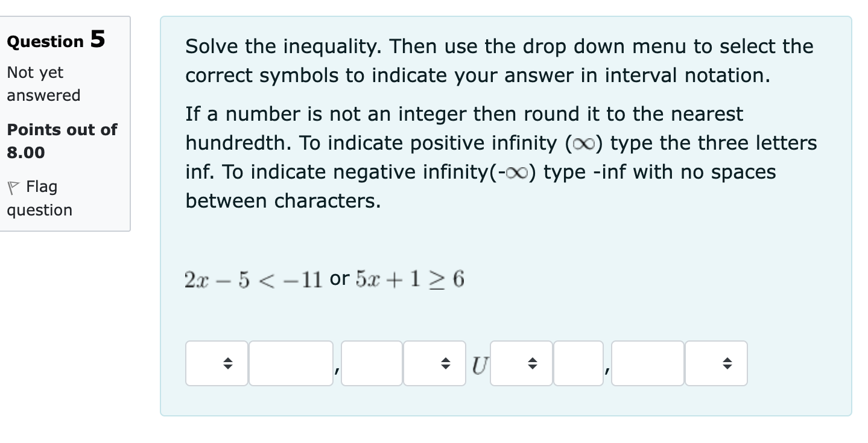
Task: Click the flag icon beside Flag question
Action: pyautogui.click(x=13, y=186)
